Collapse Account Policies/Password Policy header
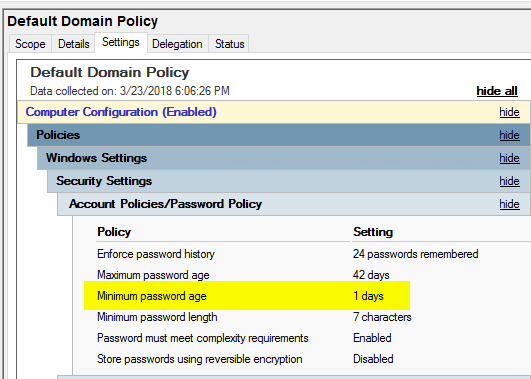531x379 pixels. point(294,204)
